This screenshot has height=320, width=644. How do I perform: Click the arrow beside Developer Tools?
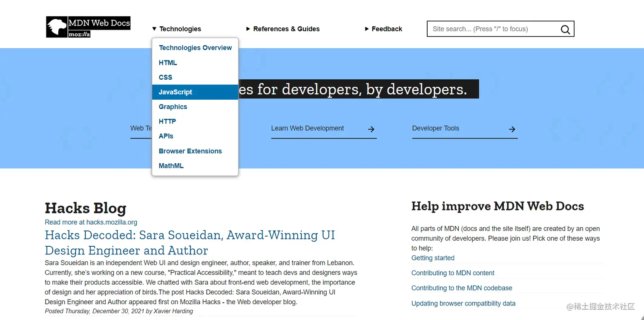coord(512,129)
